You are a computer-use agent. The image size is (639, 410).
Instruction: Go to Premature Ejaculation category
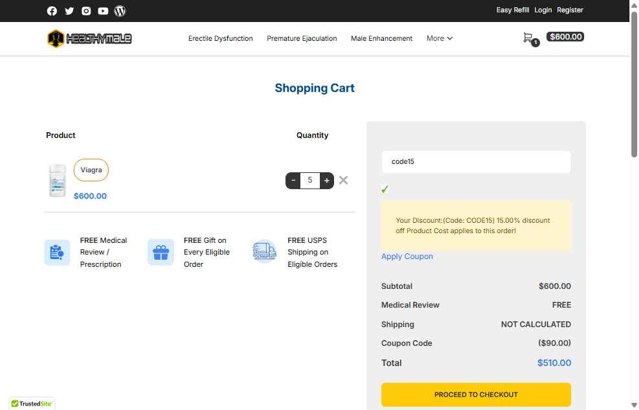point(302,38)
